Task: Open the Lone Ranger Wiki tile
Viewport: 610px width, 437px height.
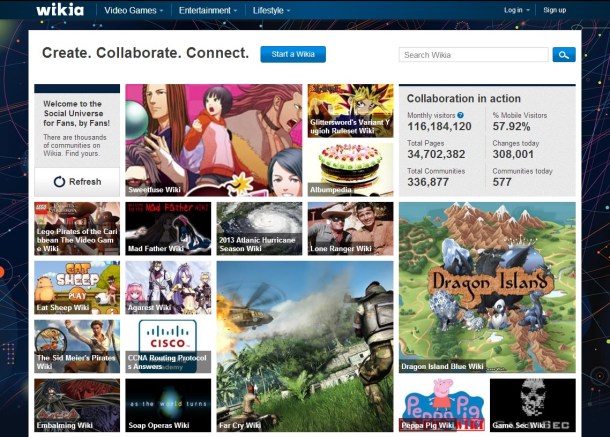Action: (x=351, y=228)
